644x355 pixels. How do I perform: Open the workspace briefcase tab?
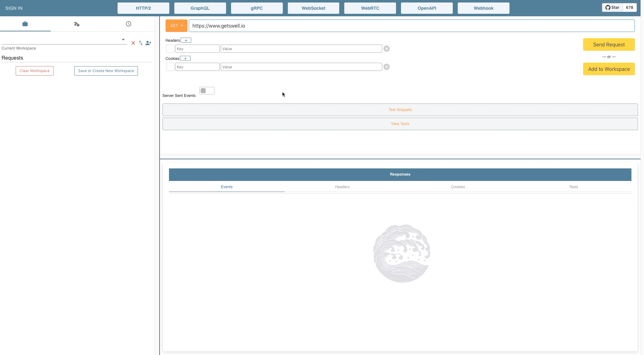[x=25, y=24]
